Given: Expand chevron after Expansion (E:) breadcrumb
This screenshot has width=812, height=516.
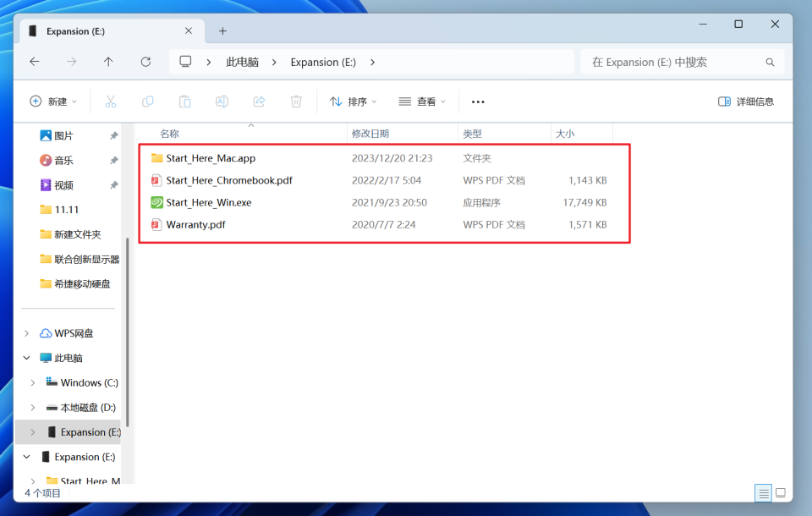Looking at the screenshot, I should (372, 62).
